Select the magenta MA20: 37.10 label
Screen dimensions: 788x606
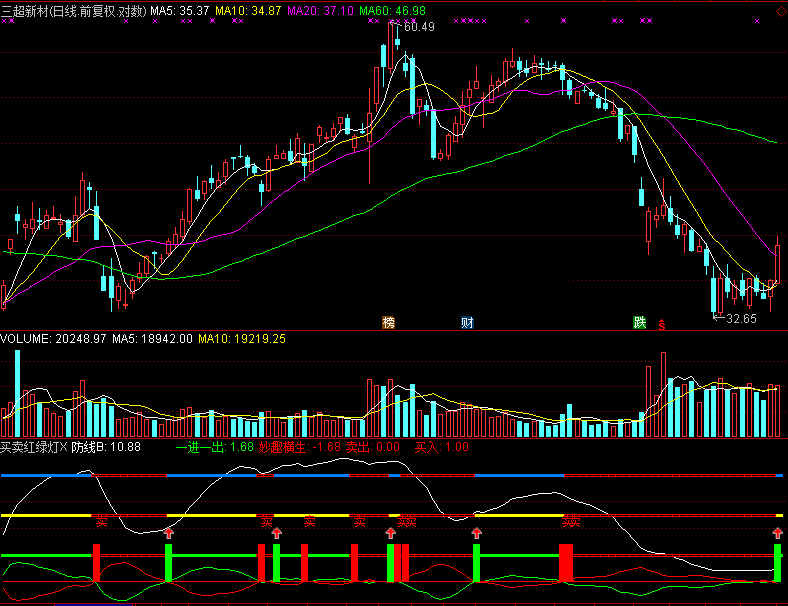(320, 9)
